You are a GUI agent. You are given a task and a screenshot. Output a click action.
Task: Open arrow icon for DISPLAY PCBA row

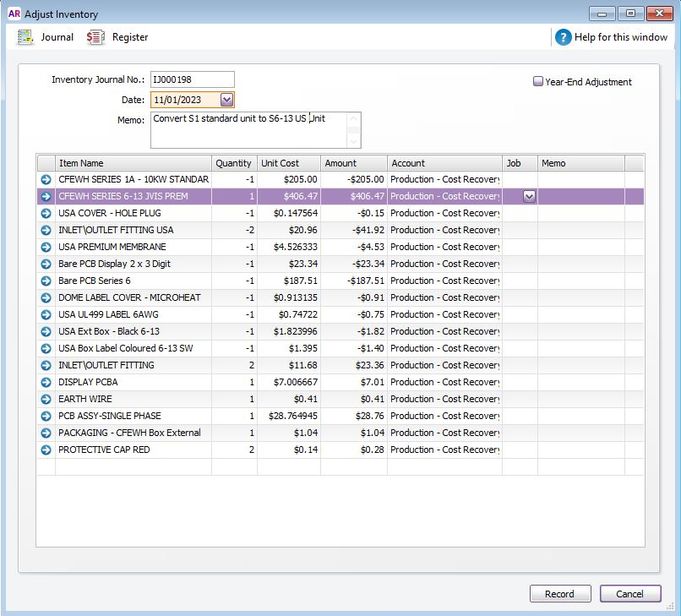[x=46, y=382]
